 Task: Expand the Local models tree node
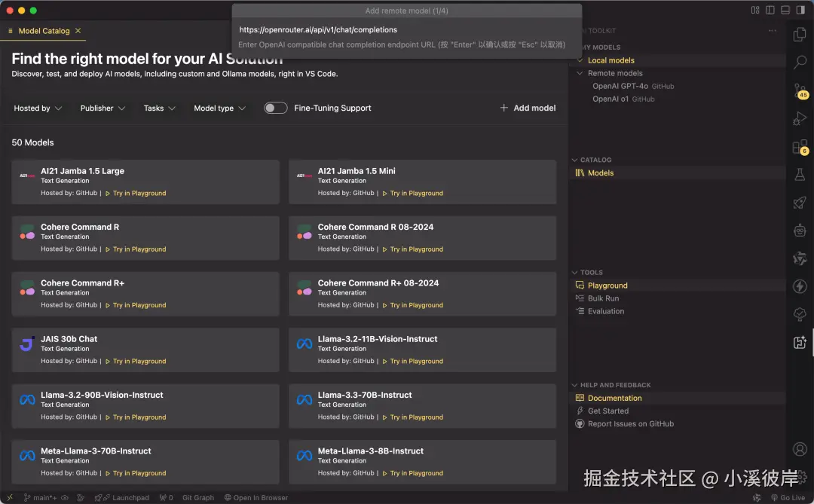point(580,60)
